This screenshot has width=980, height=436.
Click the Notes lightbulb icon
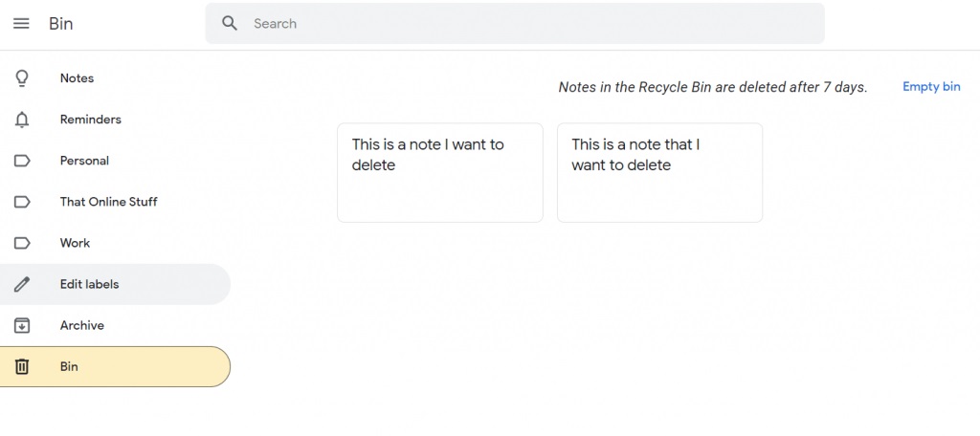(22, 78)
